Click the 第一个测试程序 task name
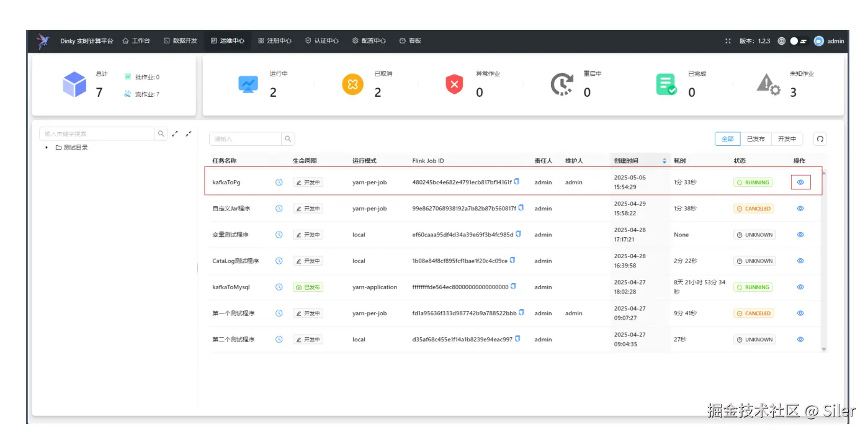This screenshot has height=432, width=868. point(233,313)
